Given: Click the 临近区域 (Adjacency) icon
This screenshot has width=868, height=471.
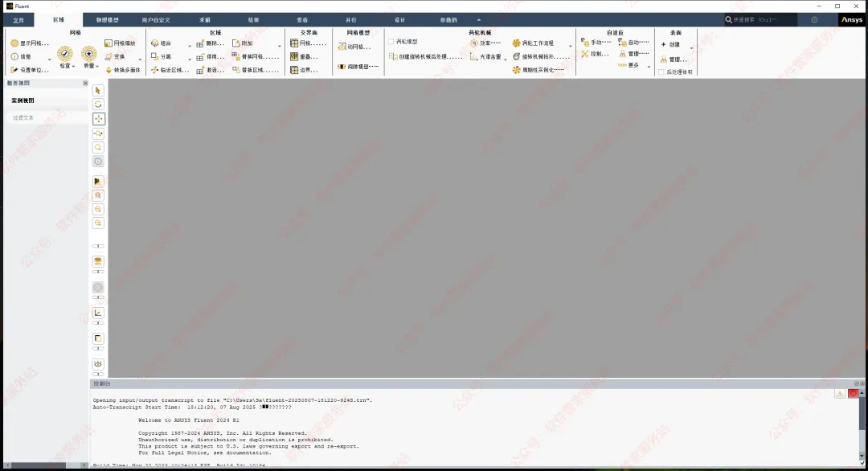Looking at the screenshot, I should point(155,70).
